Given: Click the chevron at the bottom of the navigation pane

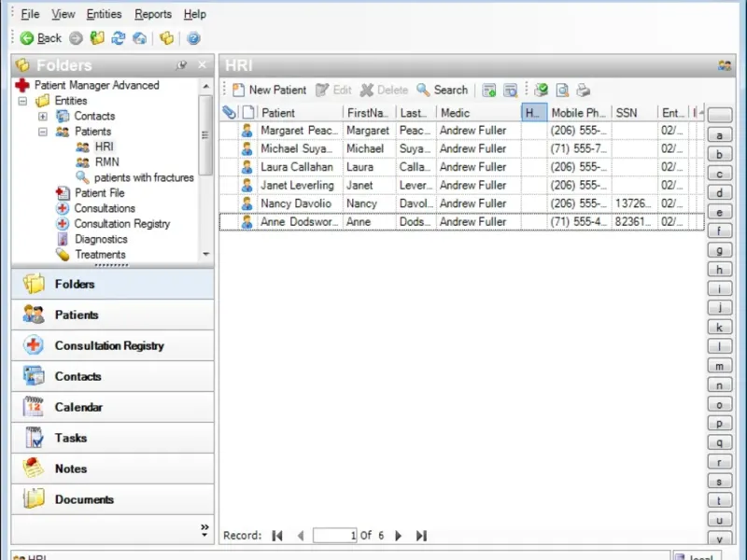Looking at the screenshot, I should tap(204, 529).
